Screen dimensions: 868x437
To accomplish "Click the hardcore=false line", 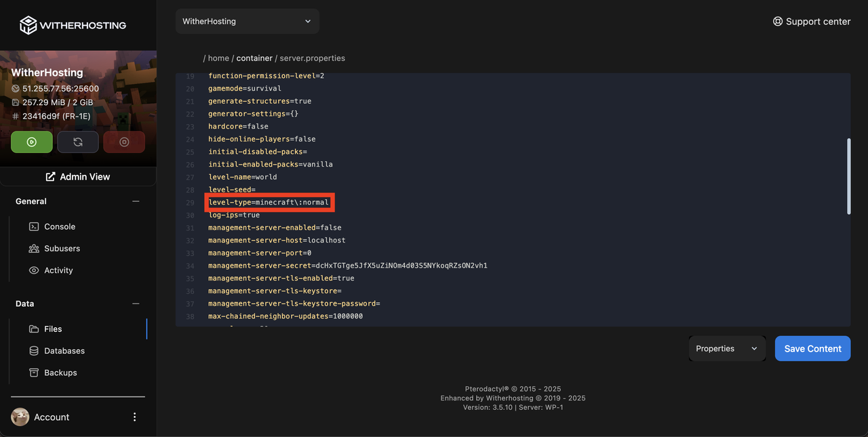I will click(238, 127).
